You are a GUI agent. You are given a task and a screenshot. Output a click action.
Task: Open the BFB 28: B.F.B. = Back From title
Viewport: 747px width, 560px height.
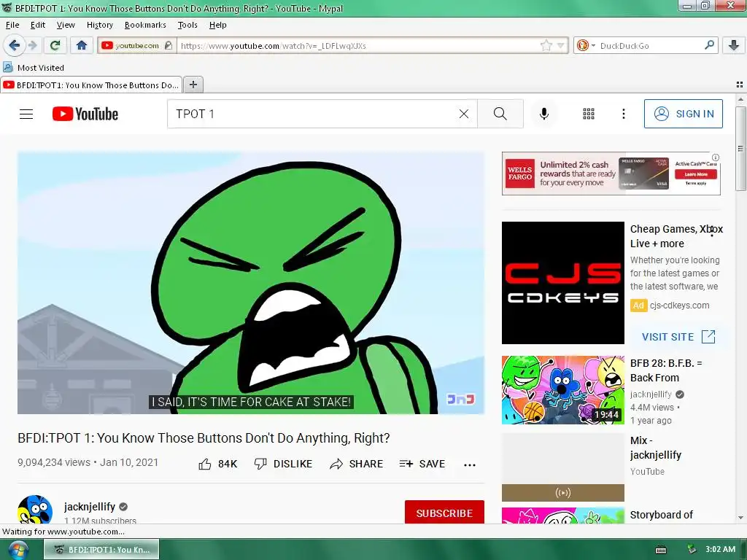pyautogui.click(x=666, y=370)
